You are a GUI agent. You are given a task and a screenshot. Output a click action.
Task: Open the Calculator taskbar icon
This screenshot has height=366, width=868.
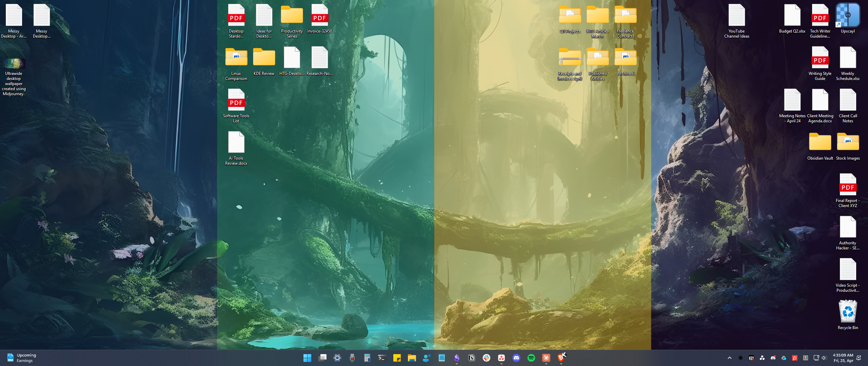367,358
